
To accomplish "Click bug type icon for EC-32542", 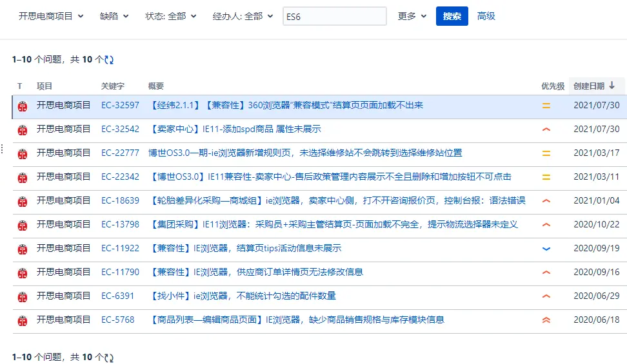I will pyautogui.click(x=23, y=130).
